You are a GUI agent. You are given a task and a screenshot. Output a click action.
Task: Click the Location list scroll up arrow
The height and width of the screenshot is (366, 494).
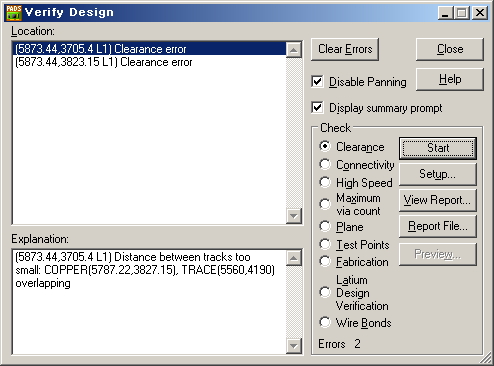pos(294,50)
